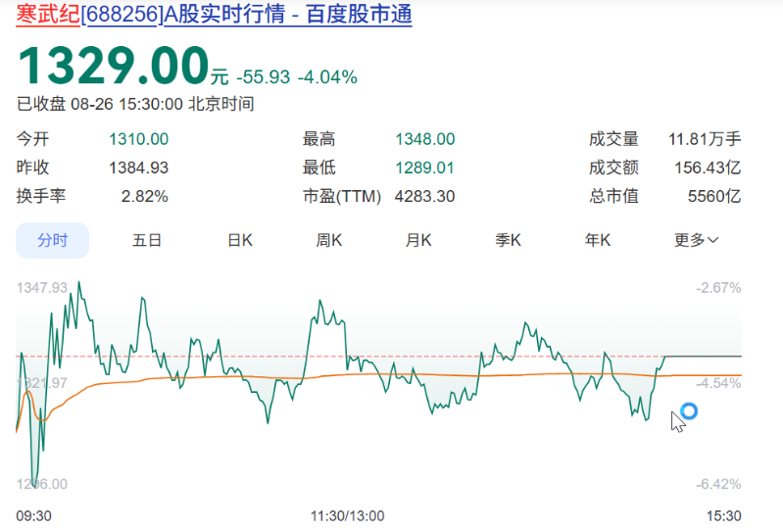Click the current price 1329.00

[x=113, y=66]
